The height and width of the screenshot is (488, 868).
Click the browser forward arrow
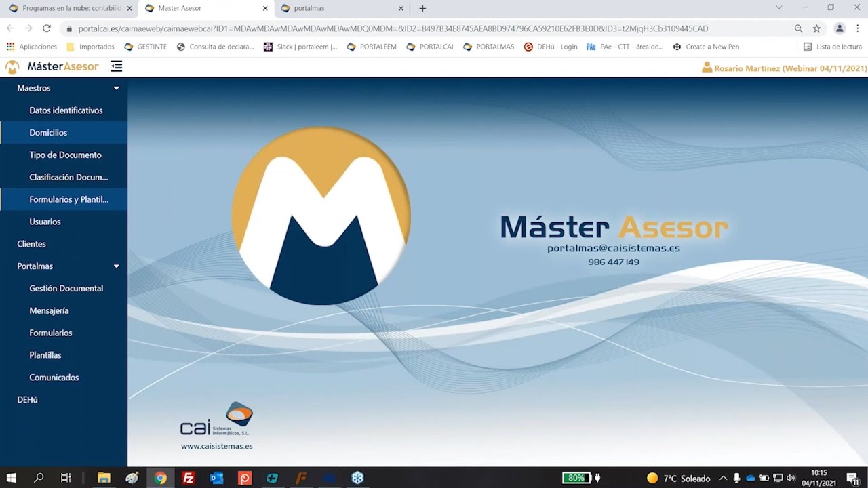pyautogui.click(x=28, y=28)
